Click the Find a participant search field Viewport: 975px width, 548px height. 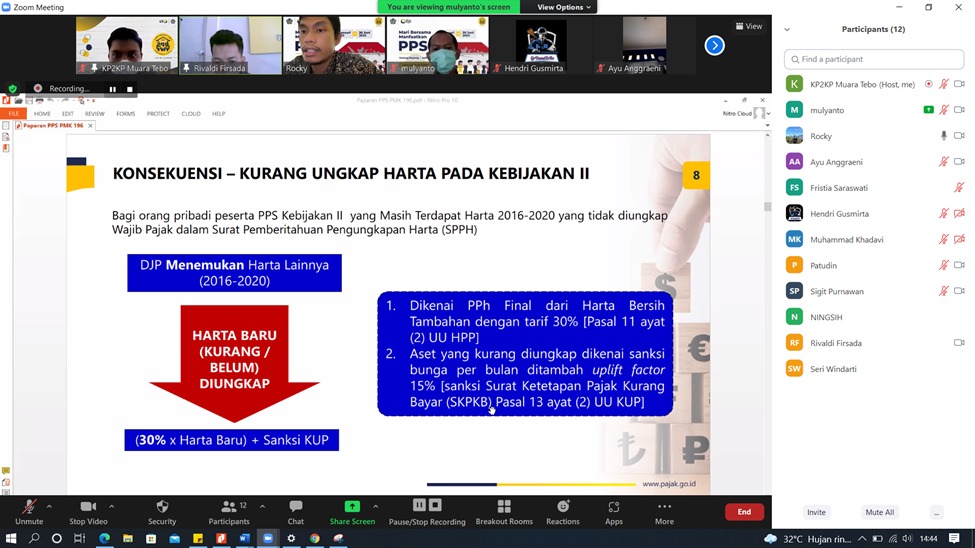[x=873, y=59]
